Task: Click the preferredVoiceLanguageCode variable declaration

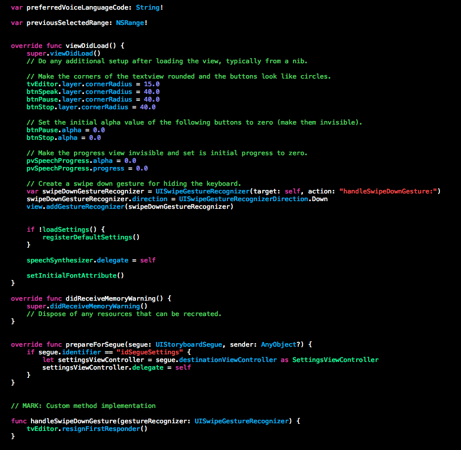Action: pos(87,7)
